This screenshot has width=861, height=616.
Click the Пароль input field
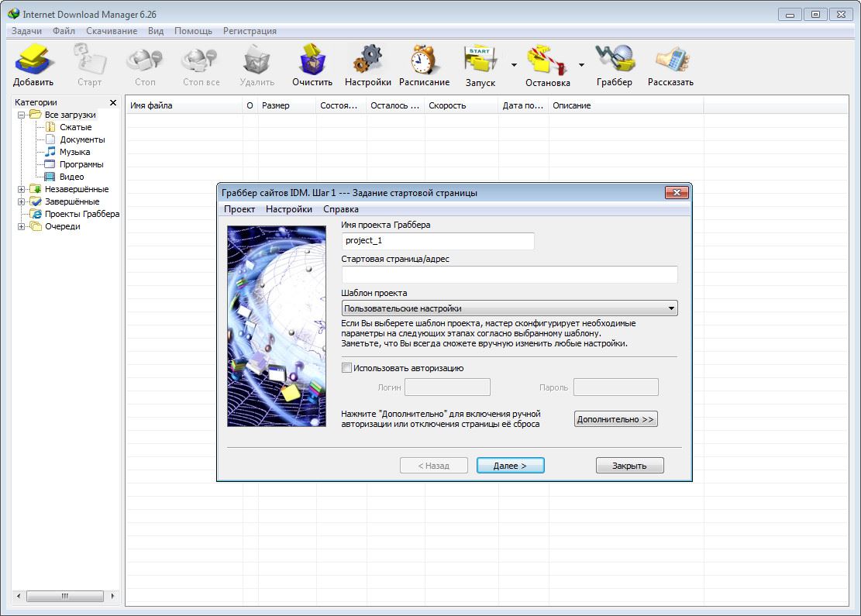616,387
